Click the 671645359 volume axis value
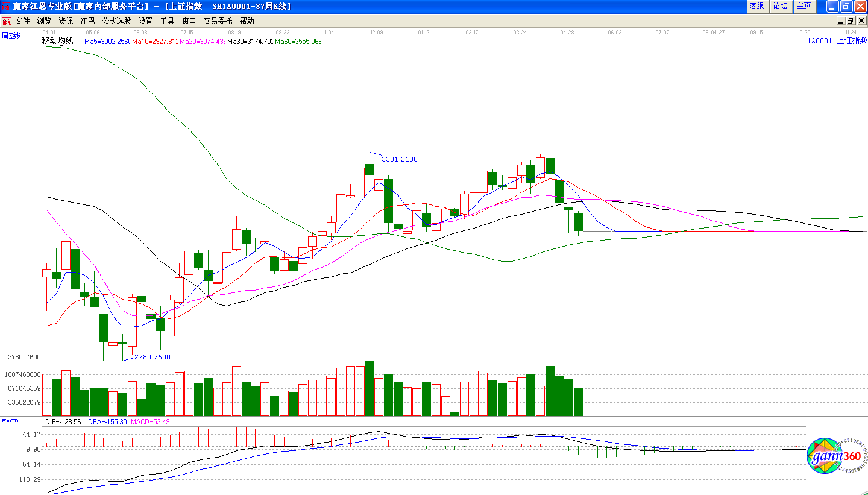This screenshot has width=868, height=495. pyautogui.click(x=24, y=388)
